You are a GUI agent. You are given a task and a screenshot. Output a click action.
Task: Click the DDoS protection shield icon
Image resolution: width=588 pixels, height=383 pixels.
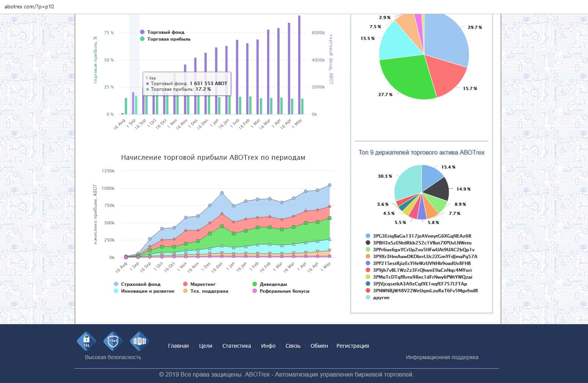click(x=113, y=340)
